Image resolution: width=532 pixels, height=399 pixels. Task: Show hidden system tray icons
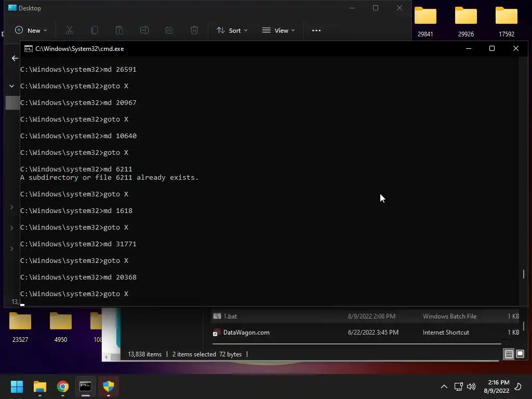click(x=444, y=387)
